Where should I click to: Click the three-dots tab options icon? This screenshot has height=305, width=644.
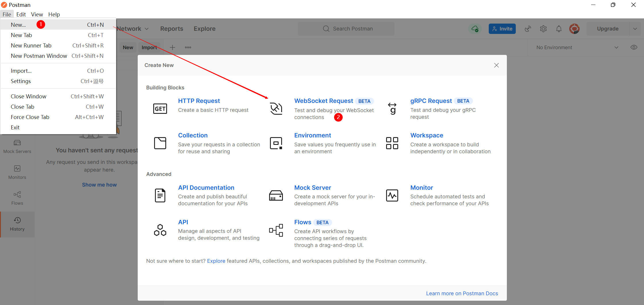pos(188,47)
